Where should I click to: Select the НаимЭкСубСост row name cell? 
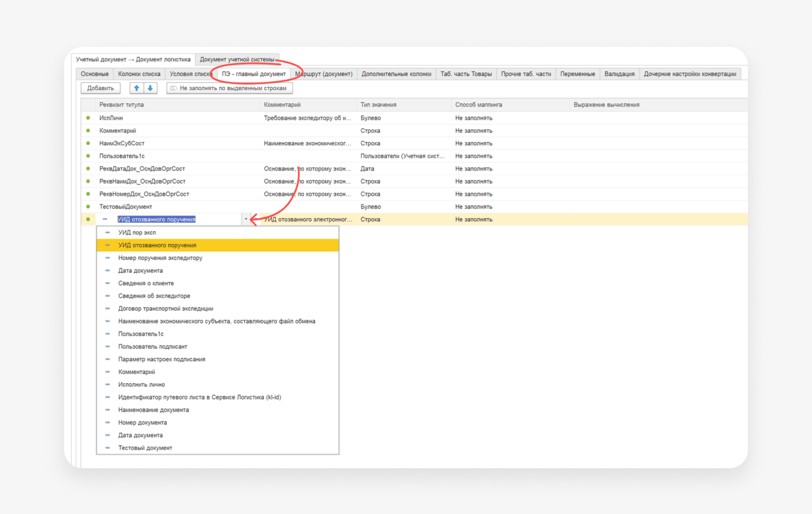pyautogui.click(x=178, y=143)
